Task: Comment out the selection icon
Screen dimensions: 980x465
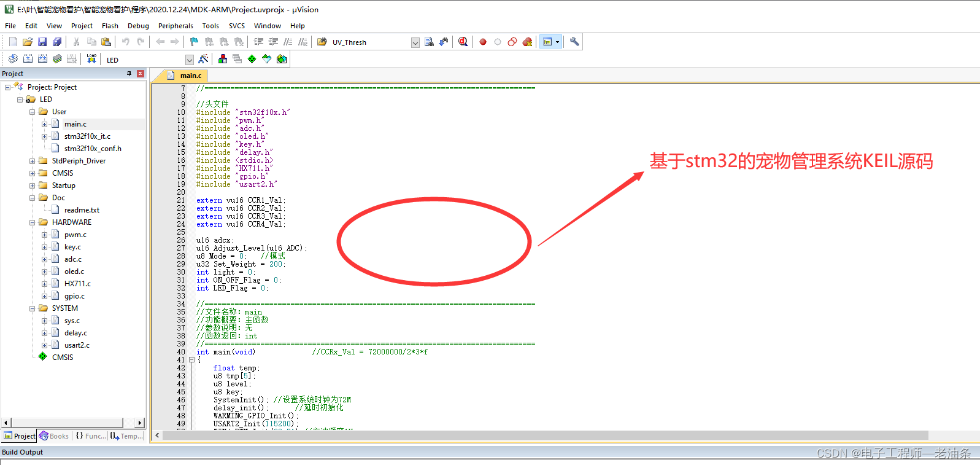Action: [288, 42]
